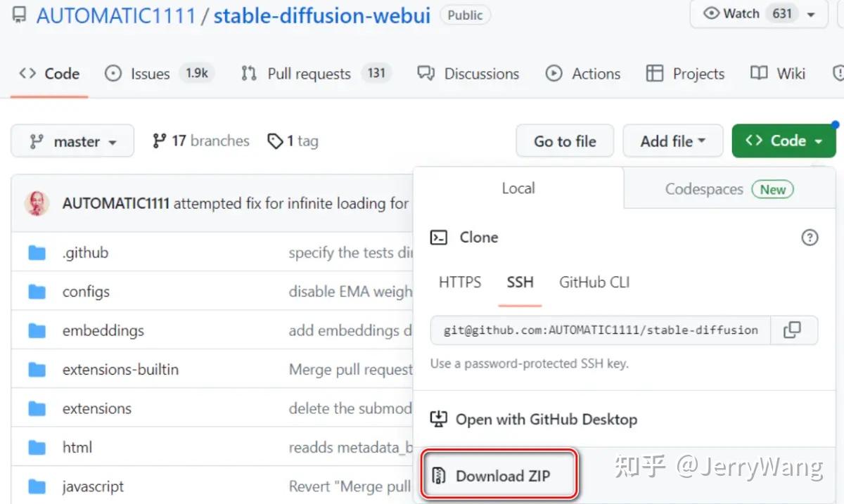
Task: Click the AUTOMATIC1111 user avatar
Action: pos(37,203)
